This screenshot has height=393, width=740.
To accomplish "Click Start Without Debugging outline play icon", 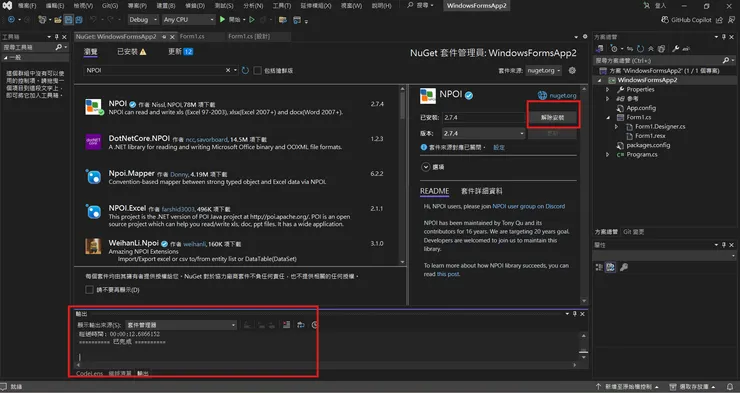I will point(252,20).
